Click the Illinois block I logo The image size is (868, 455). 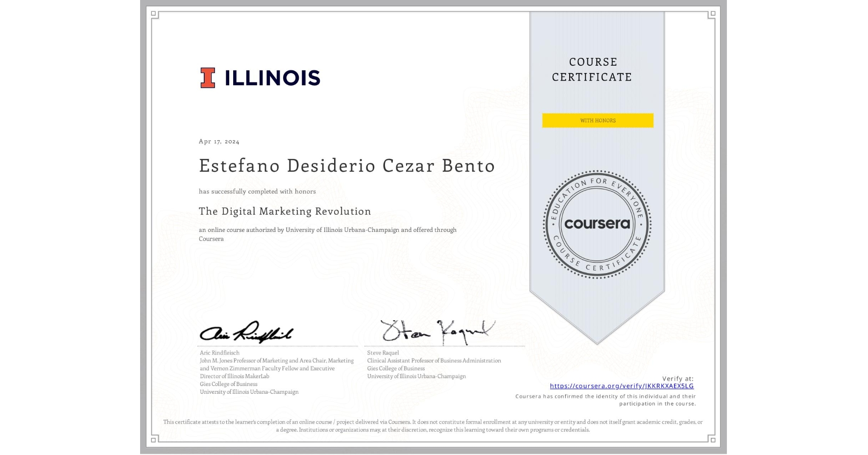point(208,77)
